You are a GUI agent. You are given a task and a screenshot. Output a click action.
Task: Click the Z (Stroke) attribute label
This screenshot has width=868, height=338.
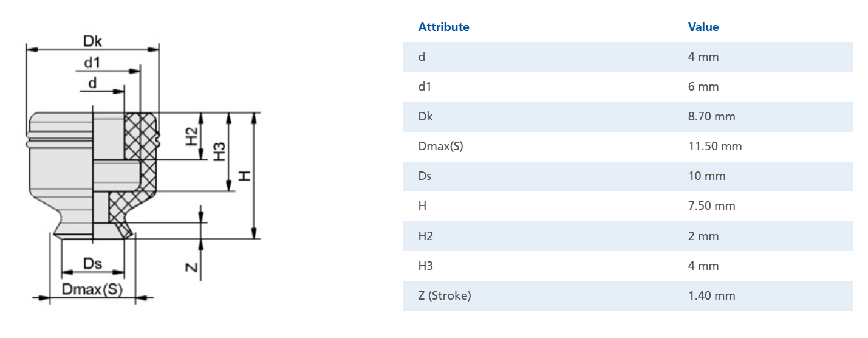pos(445,295)
